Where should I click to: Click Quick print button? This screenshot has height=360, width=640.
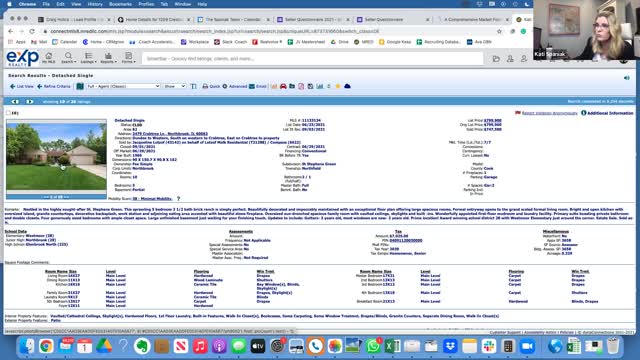[x=211, y=87]
